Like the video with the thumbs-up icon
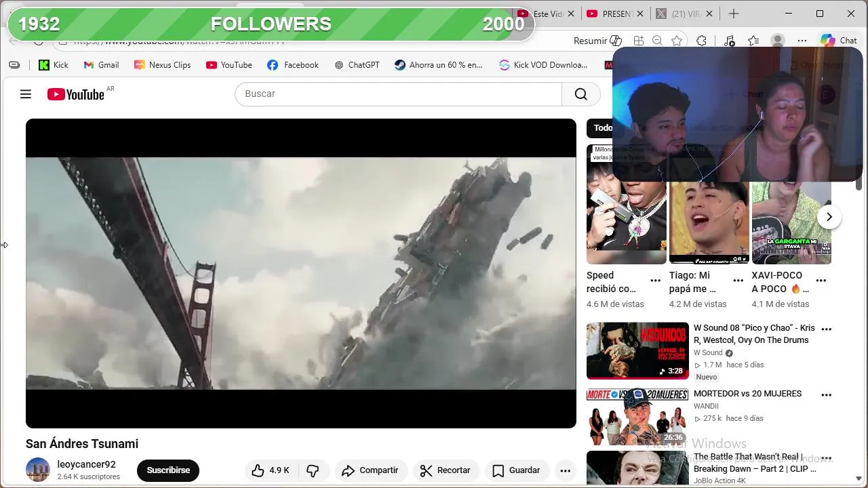Viewport: 868px width, 488px height. (271, 470)
